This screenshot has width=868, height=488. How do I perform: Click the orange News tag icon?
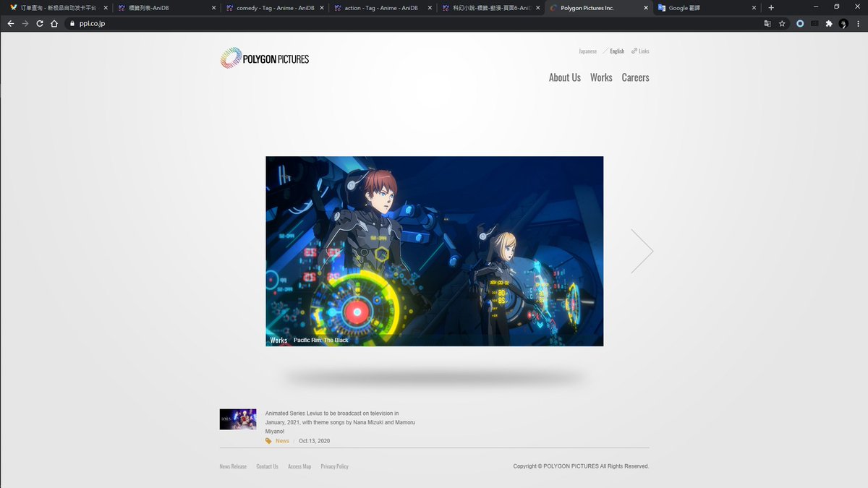click(269, 441)
